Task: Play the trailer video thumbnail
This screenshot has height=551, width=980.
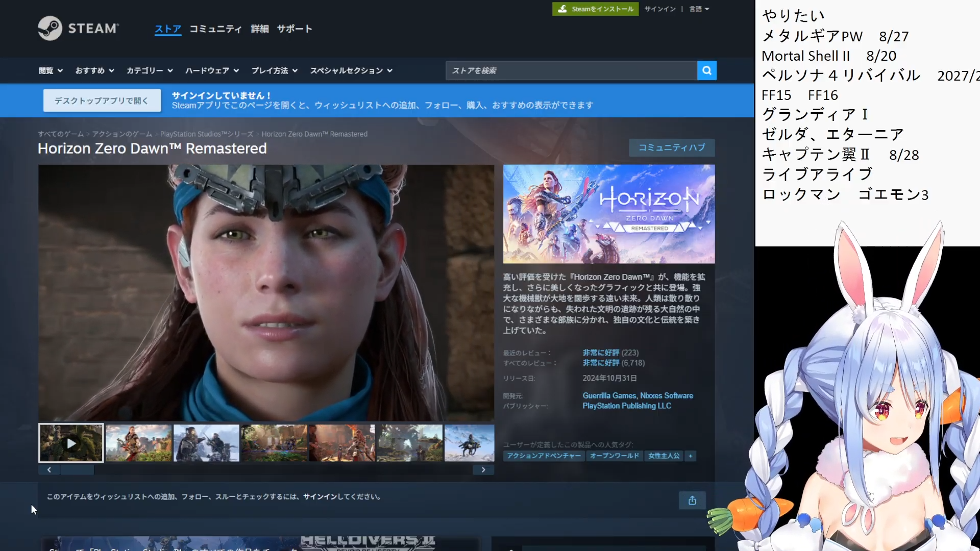Action: point(71,443)
